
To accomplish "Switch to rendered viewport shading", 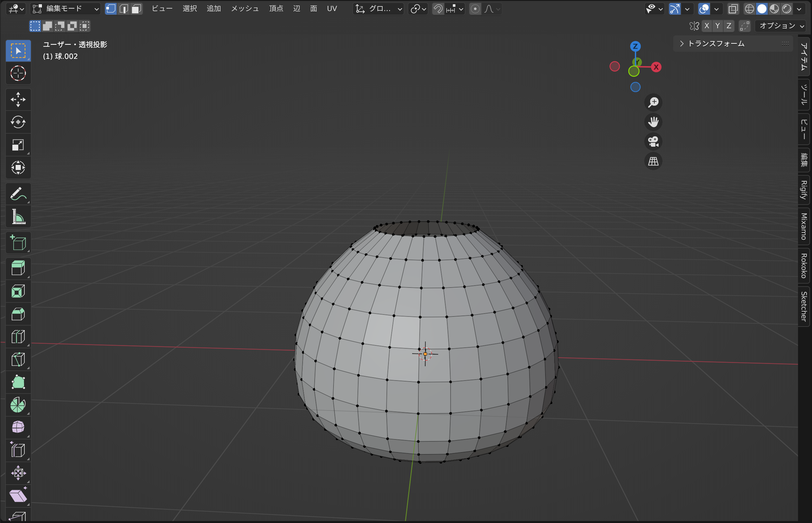I will point(787,9).
